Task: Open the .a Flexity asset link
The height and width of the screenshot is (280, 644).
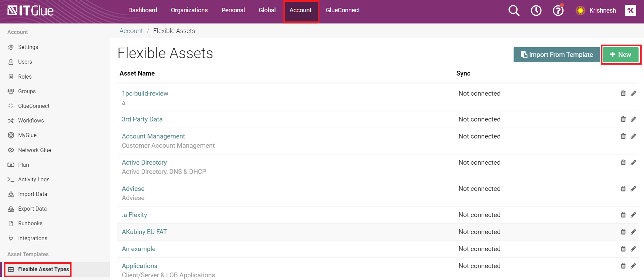Action: click(135, 215)
